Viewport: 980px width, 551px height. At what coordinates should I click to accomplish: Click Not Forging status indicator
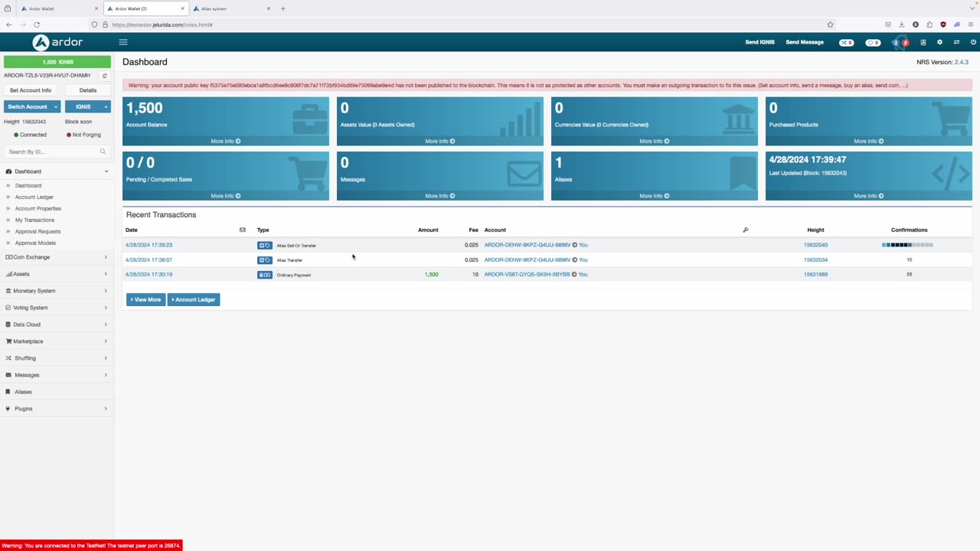coord(83,135)
